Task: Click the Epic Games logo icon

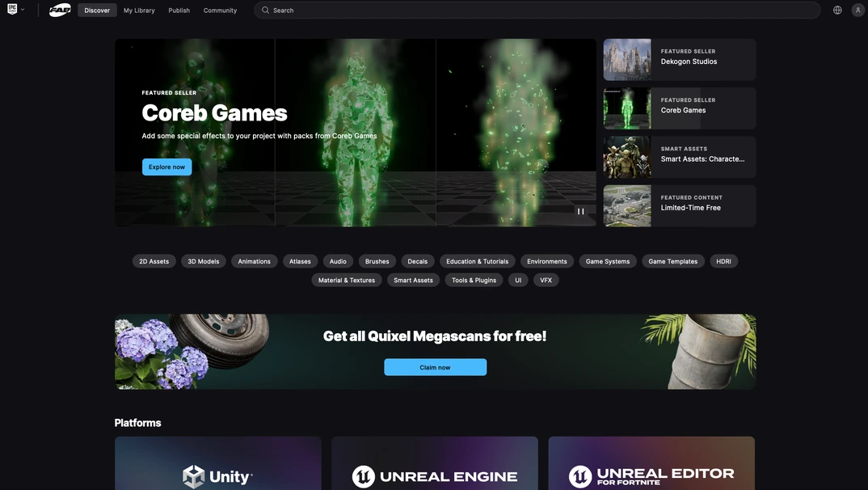Action: coord(12,10)
